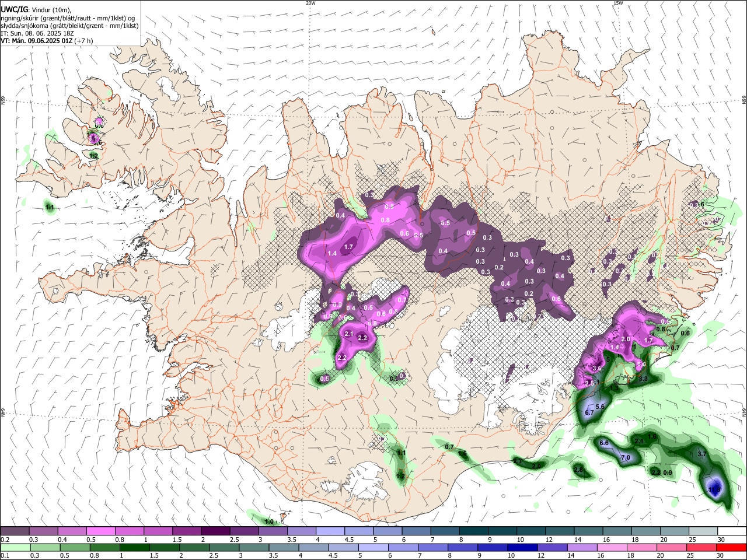Viewport: 747px width, 560px height.
Task: Pick snow scale swatch between 4 and 4.5
Action: pos(330,531)
